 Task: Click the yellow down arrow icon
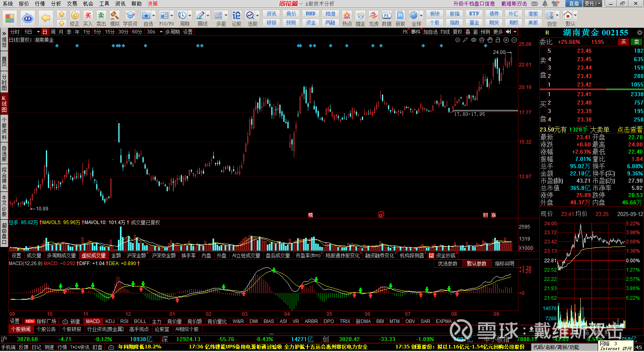[62, 23]
